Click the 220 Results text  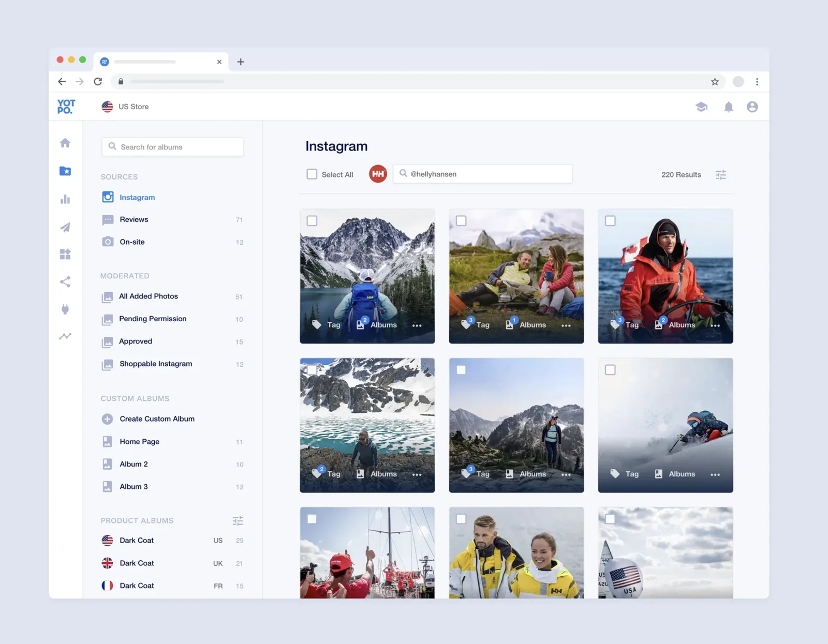click(x=681, y=175)
